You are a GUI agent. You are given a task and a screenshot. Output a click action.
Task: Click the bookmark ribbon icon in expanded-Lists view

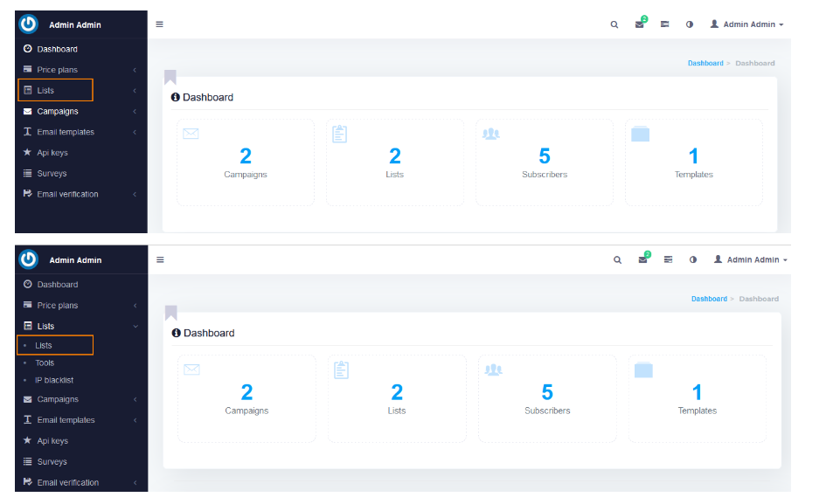[170, 313]
